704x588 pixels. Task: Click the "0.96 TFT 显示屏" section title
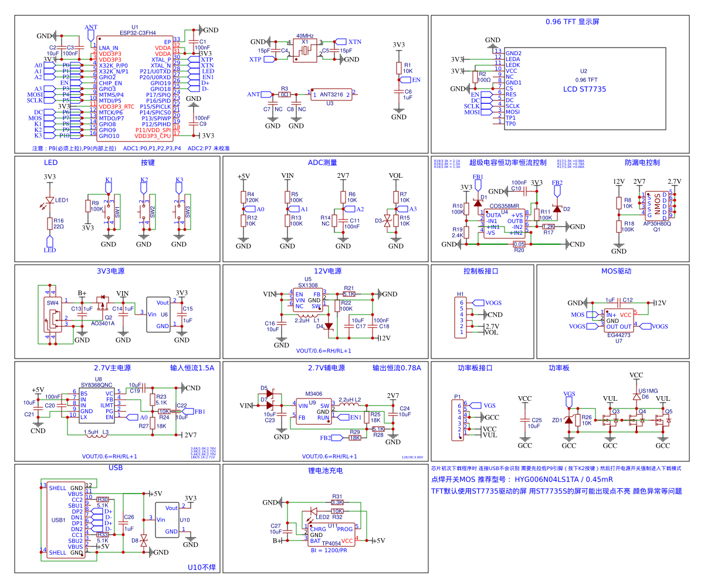click(573, 22)
